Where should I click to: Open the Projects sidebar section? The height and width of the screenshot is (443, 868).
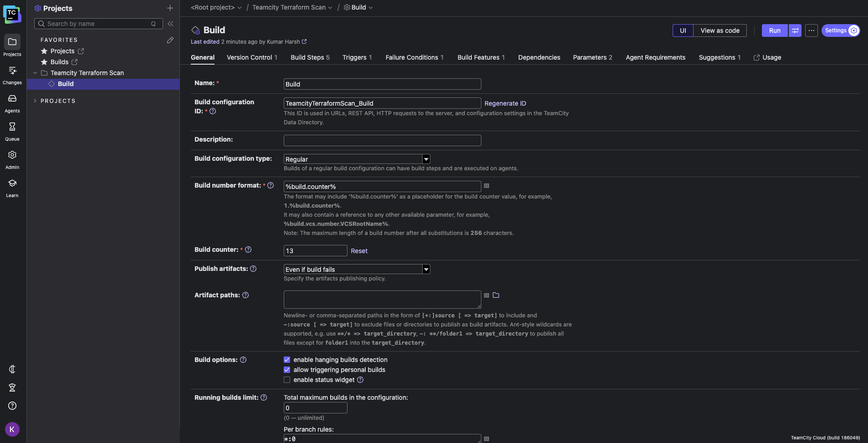coord(12,46)
